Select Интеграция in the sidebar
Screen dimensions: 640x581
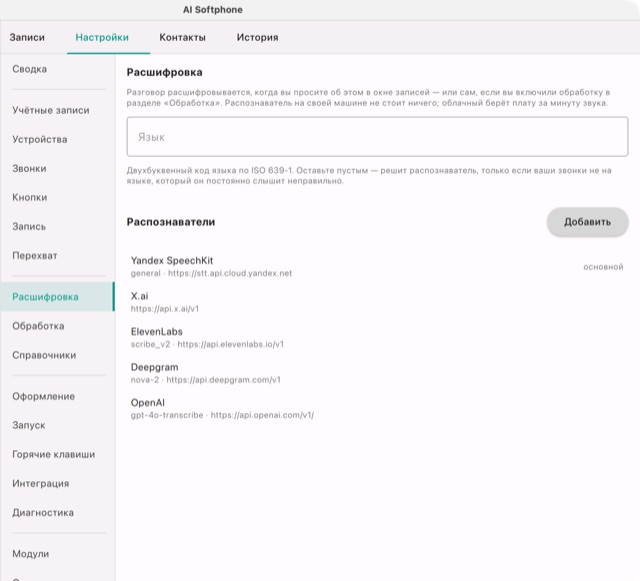click(58, 483)
